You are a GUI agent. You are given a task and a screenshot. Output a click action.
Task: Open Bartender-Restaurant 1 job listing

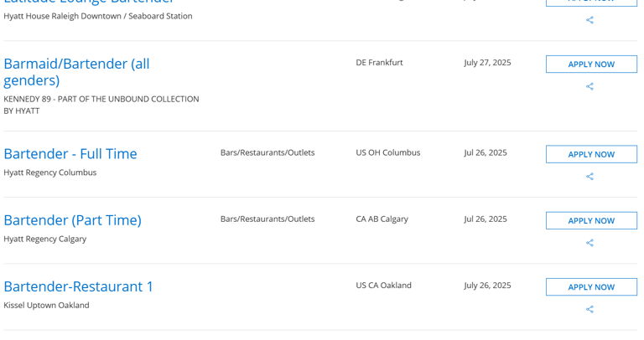pos(79,286)
